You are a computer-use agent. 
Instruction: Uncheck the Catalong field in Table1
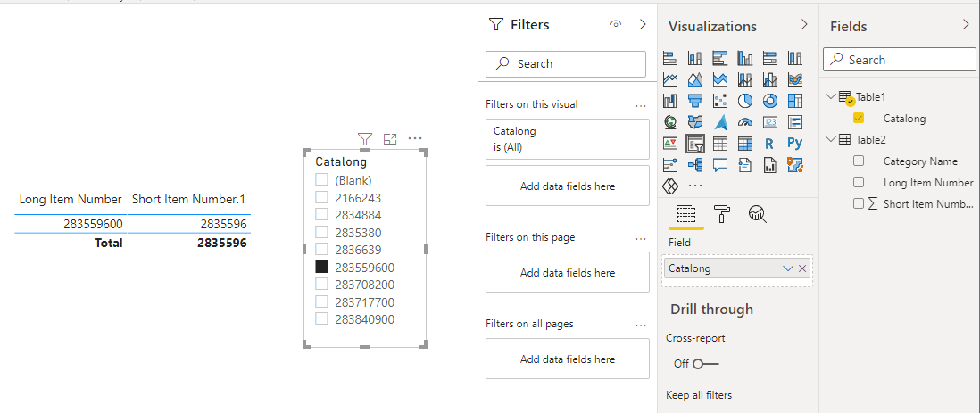pyautogui.click(x=858, y=118)
